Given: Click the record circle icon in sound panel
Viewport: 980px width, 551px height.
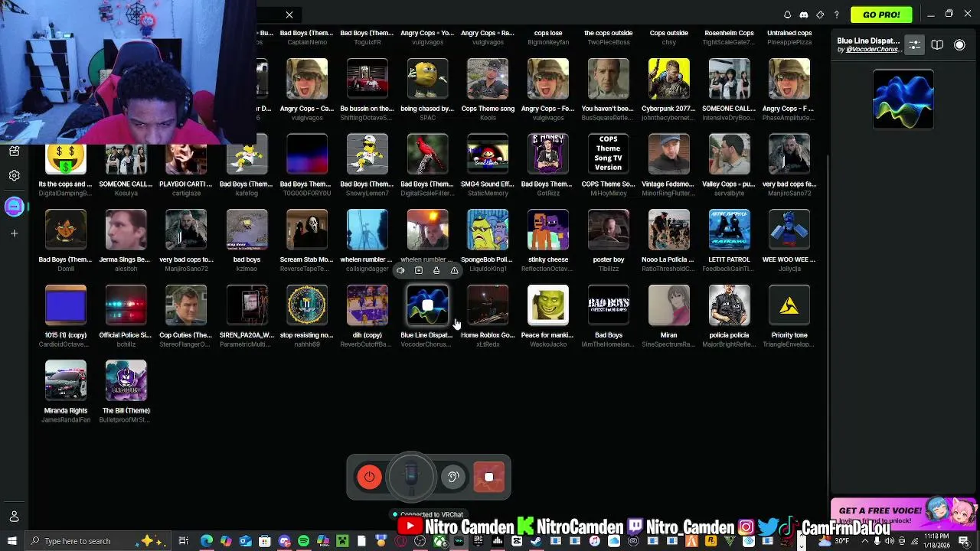Looking at the screenshot, I should click(959, 45).
